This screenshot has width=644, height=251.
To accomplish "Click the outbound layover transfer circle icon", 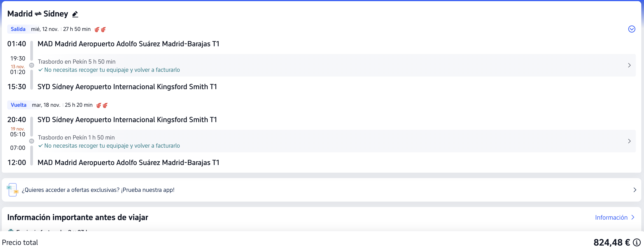I will (32, 65).
